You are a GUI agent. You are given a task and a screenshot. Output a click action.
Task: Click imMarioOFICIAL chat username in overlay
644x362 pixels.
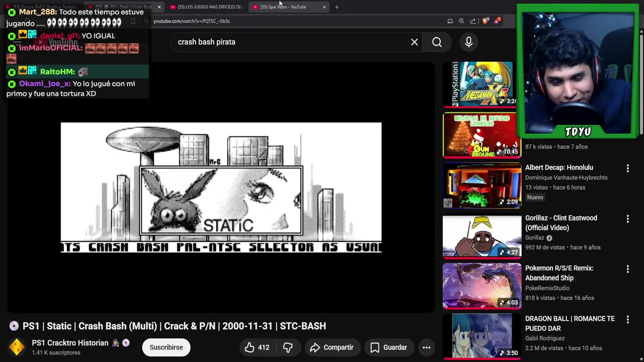click(x=50, y=48)
